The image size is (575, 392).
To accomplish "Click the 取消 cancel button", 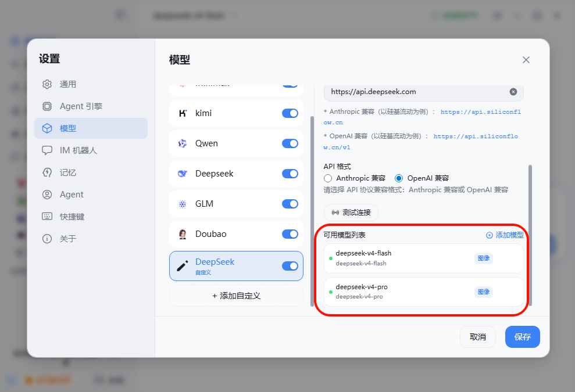I will (x=478, y=337).
